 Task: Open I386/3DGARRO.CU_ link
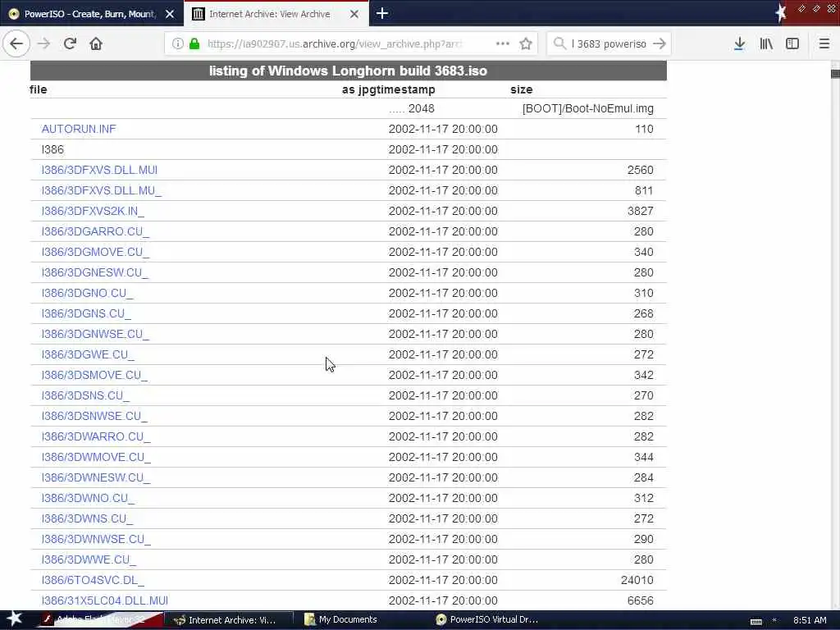pos(95,231)
